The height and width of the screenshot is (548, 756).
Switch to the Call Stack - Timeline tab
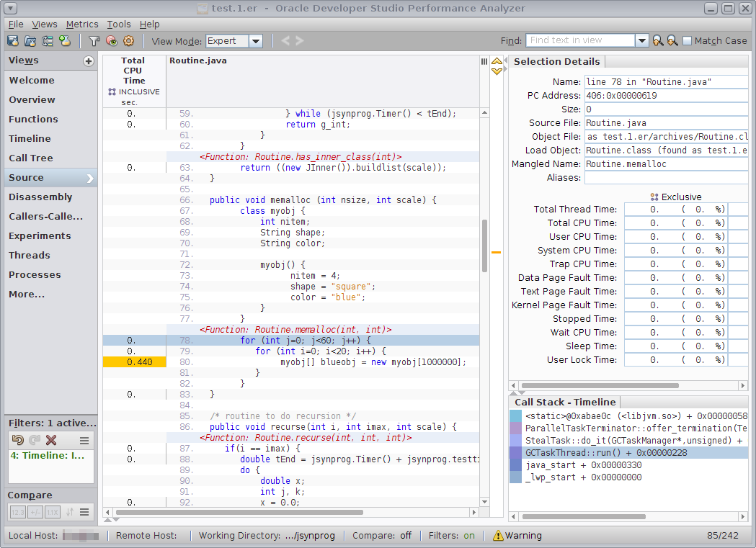point(564,402)
